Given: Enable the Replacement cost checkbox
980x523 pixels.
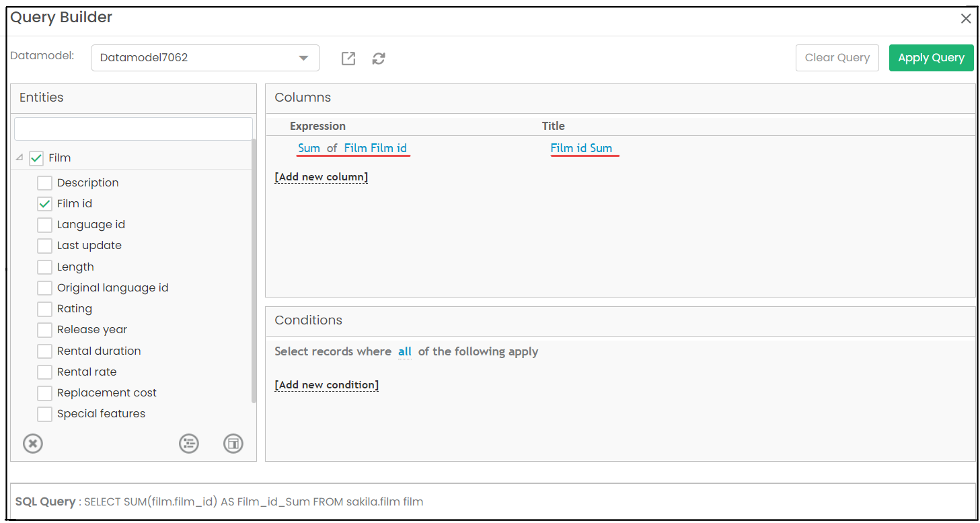Looking at the screenshot, I should tap(44, 393).
